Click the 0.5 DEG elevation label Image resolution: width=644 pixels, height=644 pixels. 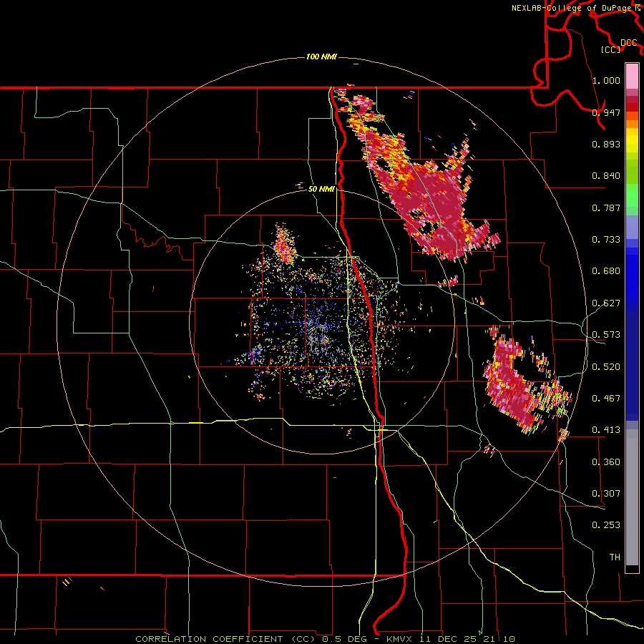pos(344,639)
